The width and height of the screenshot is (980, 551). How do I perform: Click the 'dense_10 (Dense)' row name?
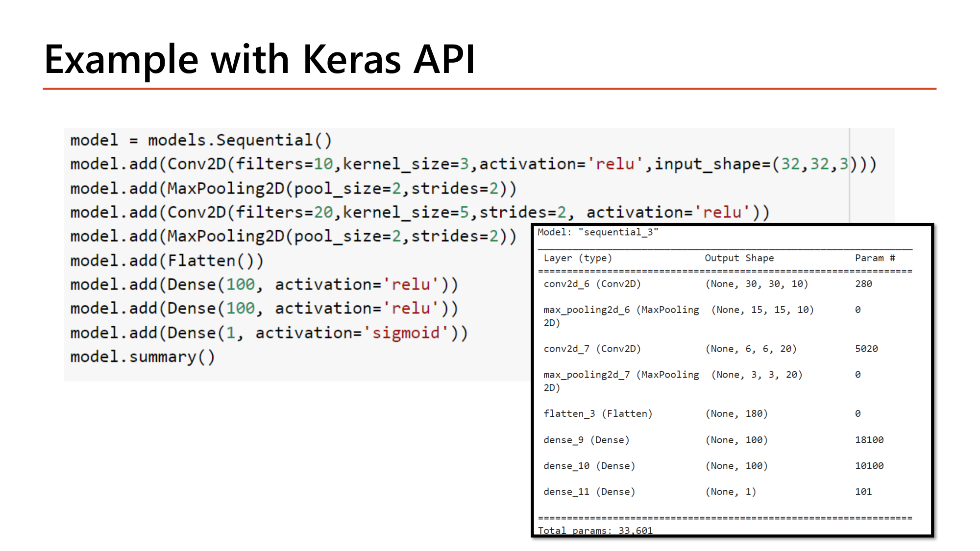589,466
